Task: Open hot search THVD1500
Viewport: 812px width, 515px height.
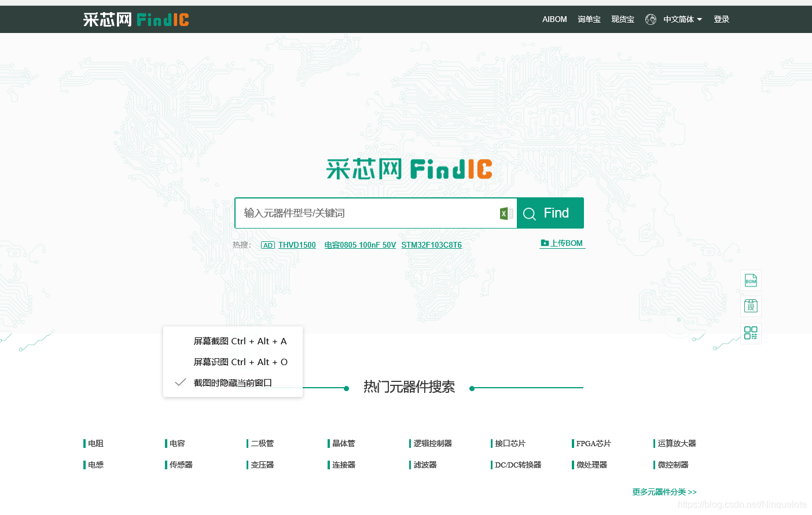Action: pos(297,245)
